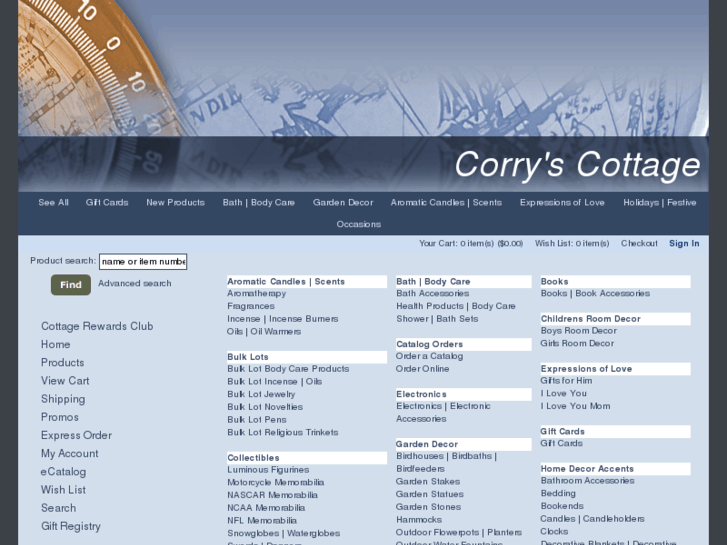Open See All in top navigation
The width and height of the screenshot is (727, 545).
tap(53, 203)
